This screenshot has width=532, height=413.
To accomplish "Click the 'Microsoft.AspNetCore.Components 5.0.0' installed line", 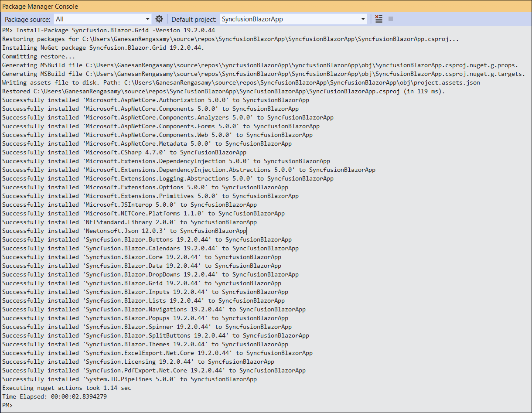I will pyautogui.click(x=150, y=109).
